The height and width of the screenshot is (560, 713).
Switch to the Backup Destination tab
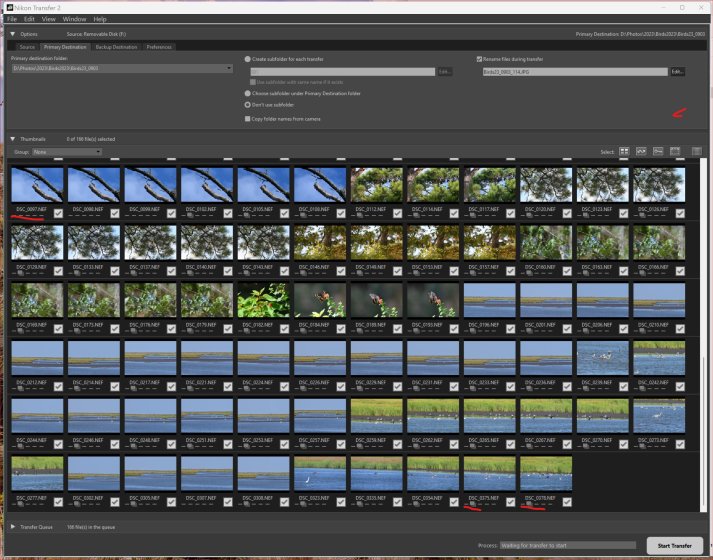coord(116,47)
